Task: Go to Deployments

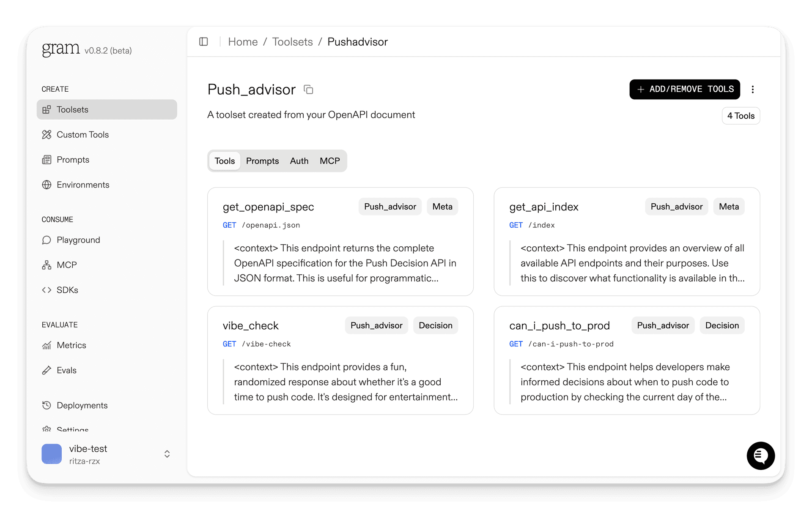Action: point(82,405)
